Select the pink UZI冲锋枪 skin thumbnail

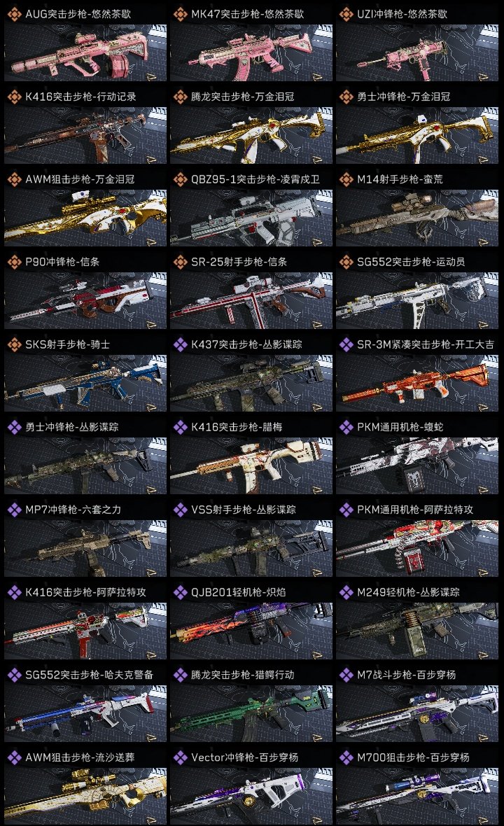tap(417, 52)
